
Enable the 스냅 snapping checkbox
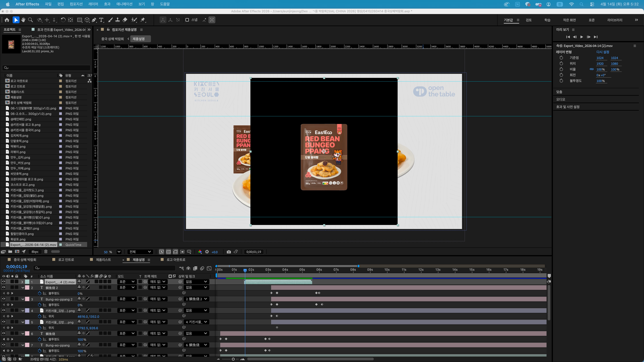[187, 20]
